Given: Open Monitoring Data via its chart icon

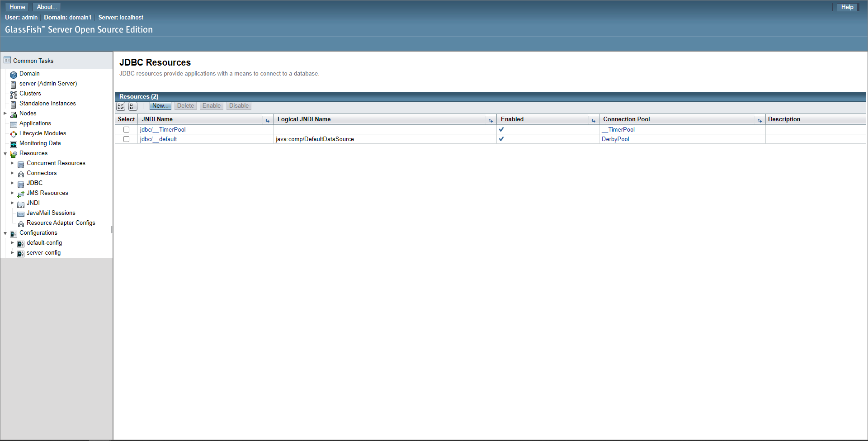Looking at the screenshot, I should click(x=14, y=143).
